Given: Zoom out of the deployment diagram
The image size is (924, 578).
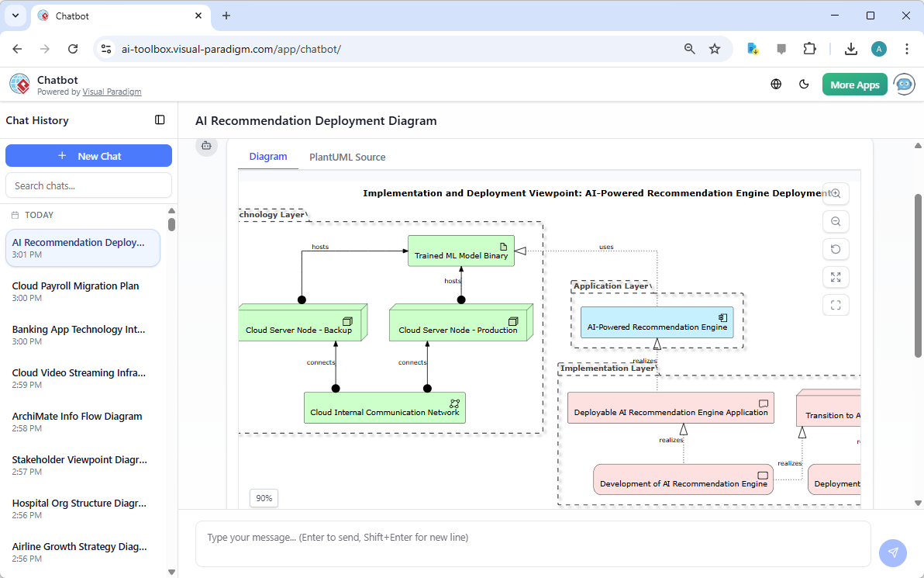Looking at the screenshot, I should (836, 221).
